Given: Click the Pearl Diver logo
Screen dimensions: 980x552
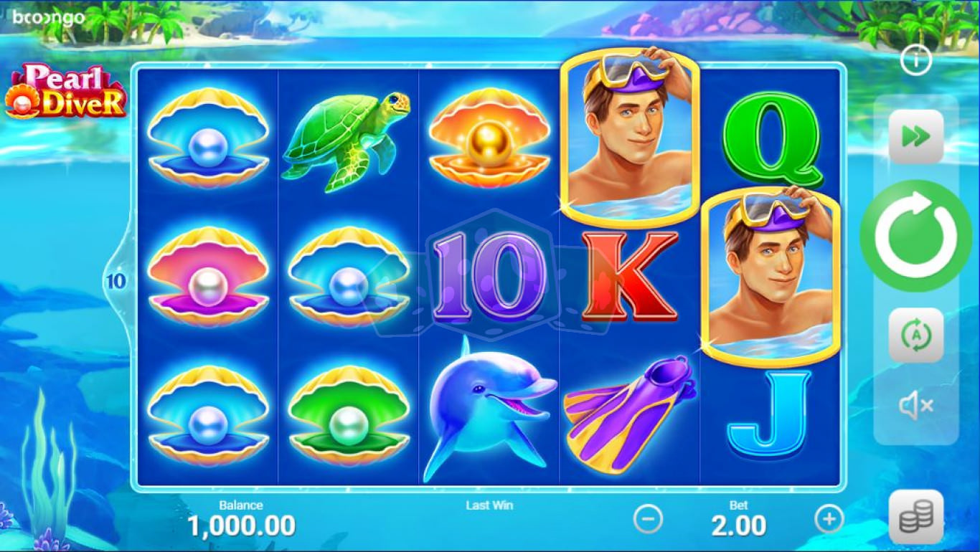Looking at the screenshot, I should pyautogui.click(x=66, y=91).
